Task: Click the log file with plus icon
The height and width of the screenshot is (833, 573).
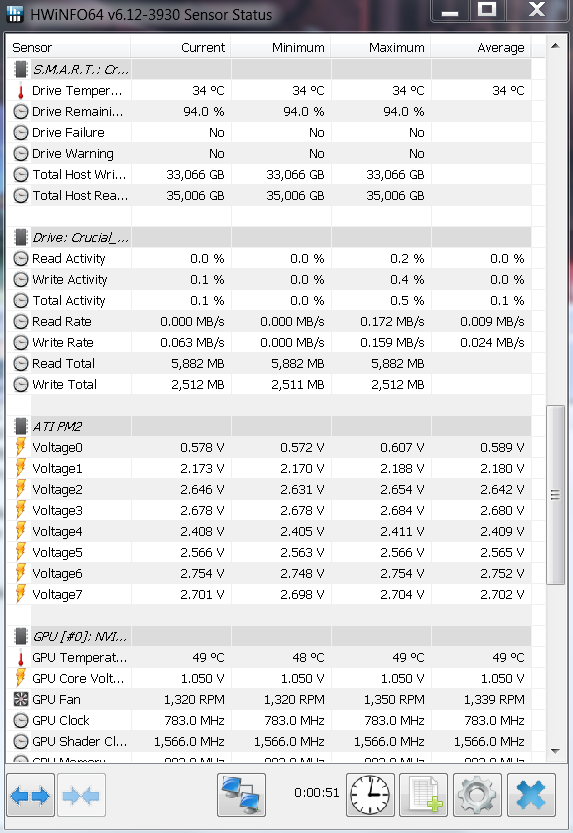Action: (424, 795)
